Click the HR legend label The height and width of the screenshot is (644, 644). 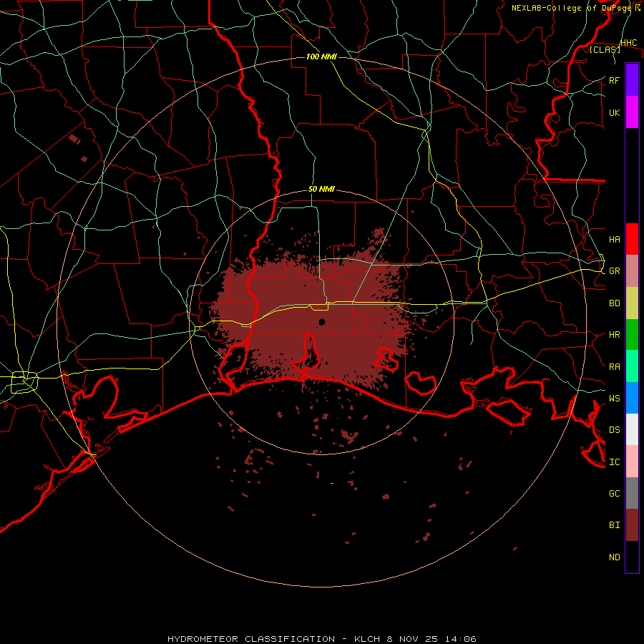[x=615, y=335]
